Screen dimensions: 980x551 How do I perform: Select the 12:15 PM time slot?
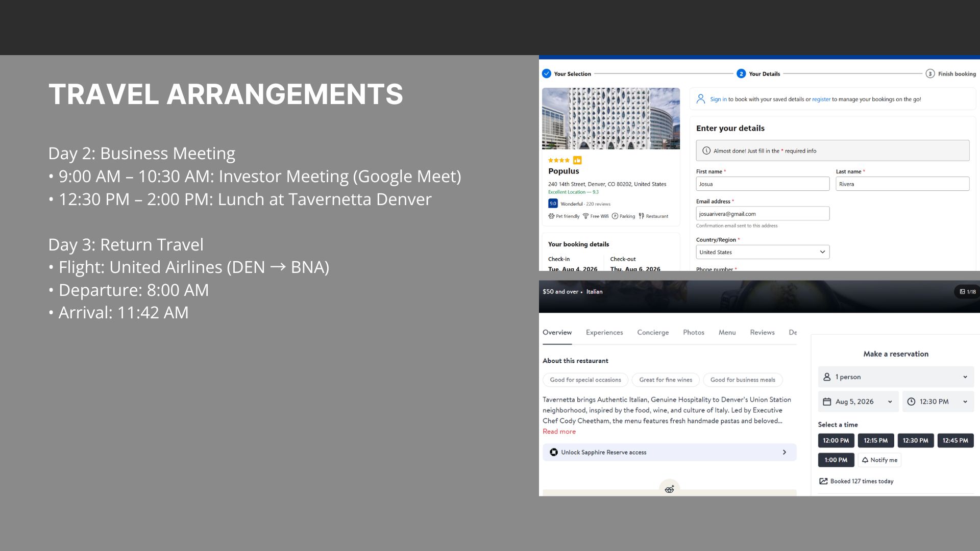tap(876, 440)
